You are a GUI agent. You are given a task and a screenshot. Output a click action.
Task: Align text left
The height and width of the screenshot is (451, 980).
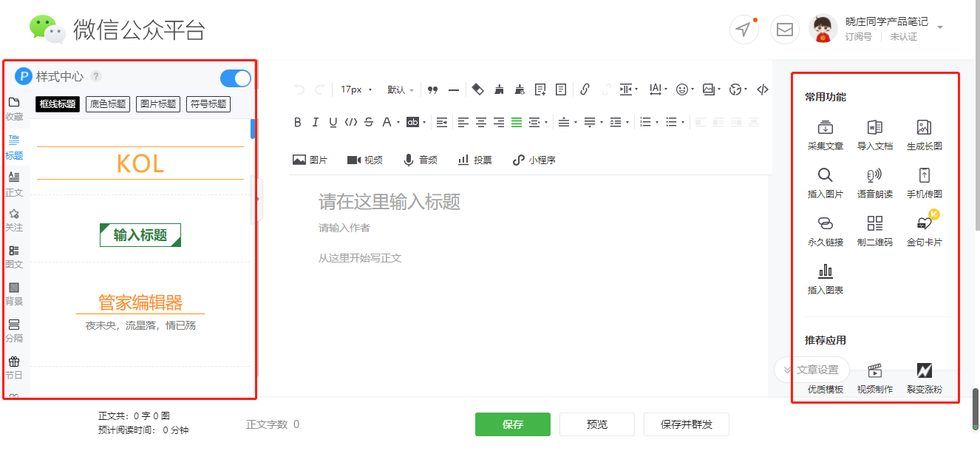coord(463,122)
